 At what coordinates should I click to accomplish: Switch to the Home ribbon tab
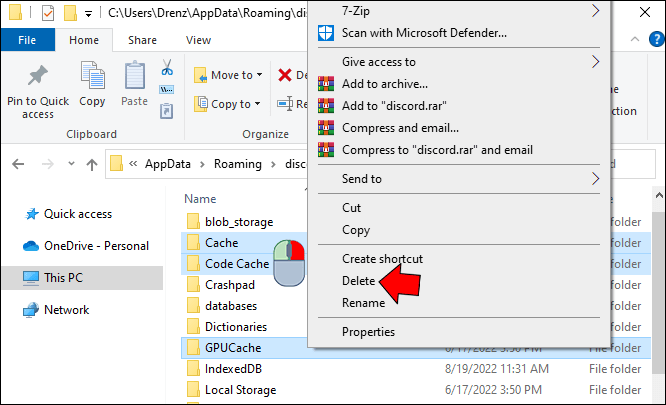(x=84, y=40)
